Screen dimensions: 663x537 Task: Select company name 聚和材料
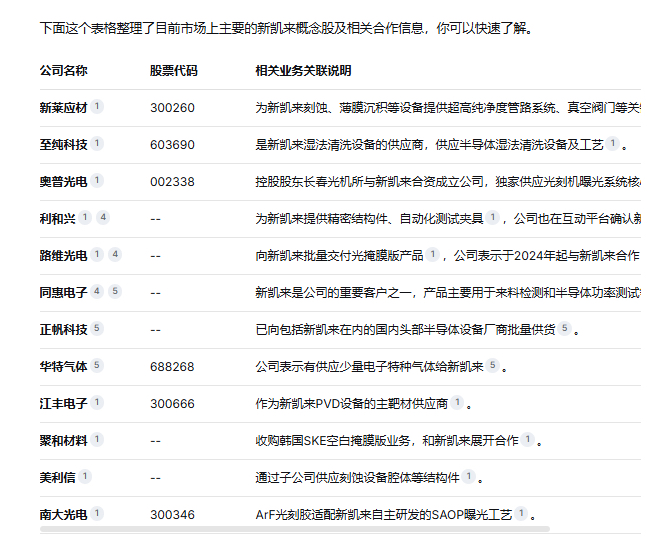pos(63,441)
